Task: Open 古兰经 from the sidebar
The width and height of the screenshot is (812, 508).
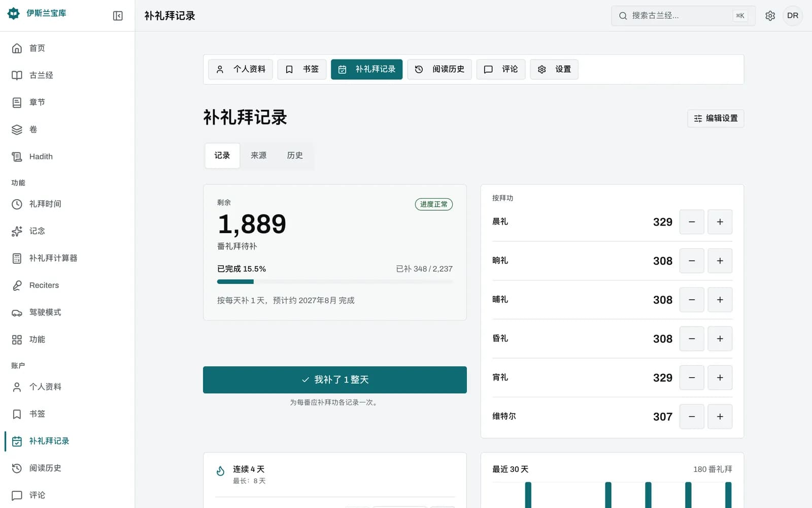Action: point(67,75)
